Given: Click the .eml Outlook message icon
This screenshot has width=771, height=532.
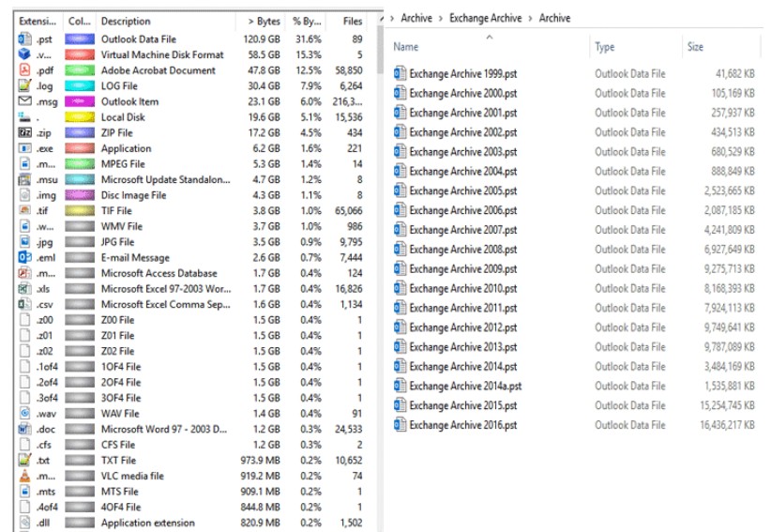Looking at the screenshot, I should coord(24,257).
